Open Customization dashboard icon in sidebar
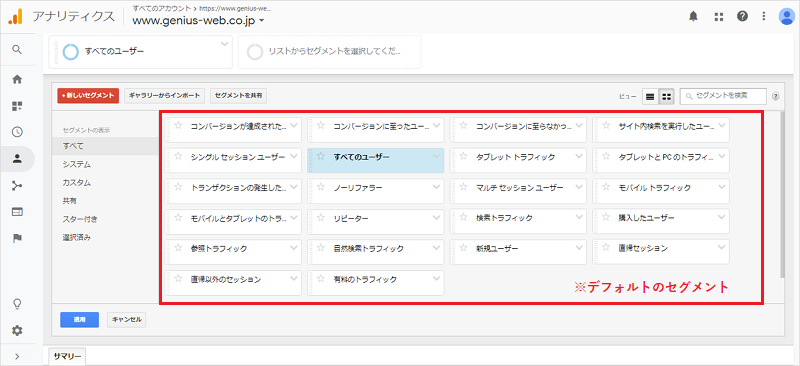 [17, 106]
